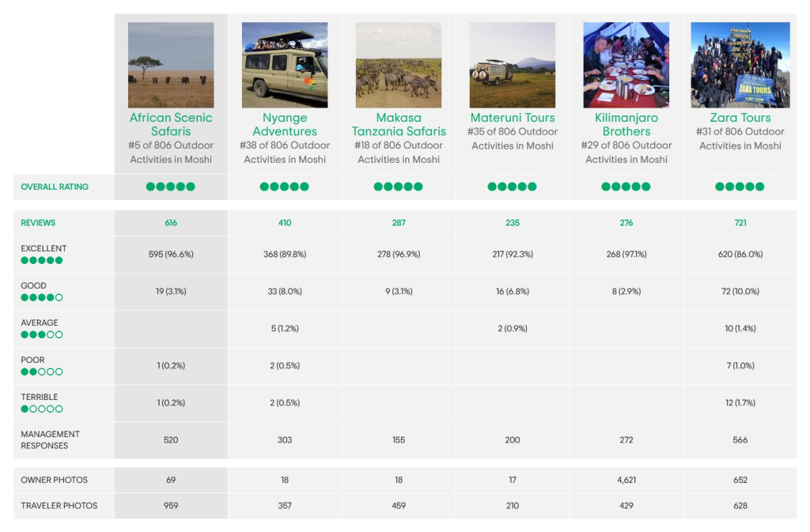Click traveler photos value 628
This screenshot has height=532, width=810.
pyautogui.click(x=740, y=506)
